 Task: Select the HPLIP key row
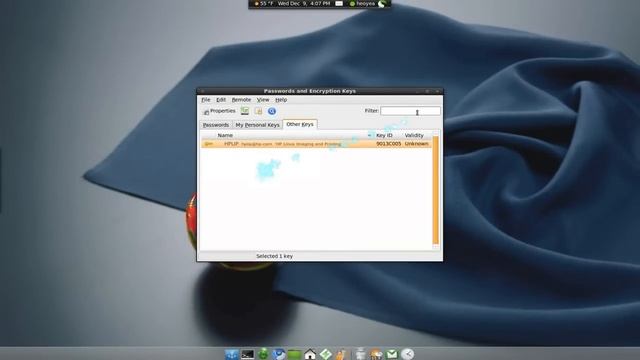pyautogui.click(x=316, y=144)
